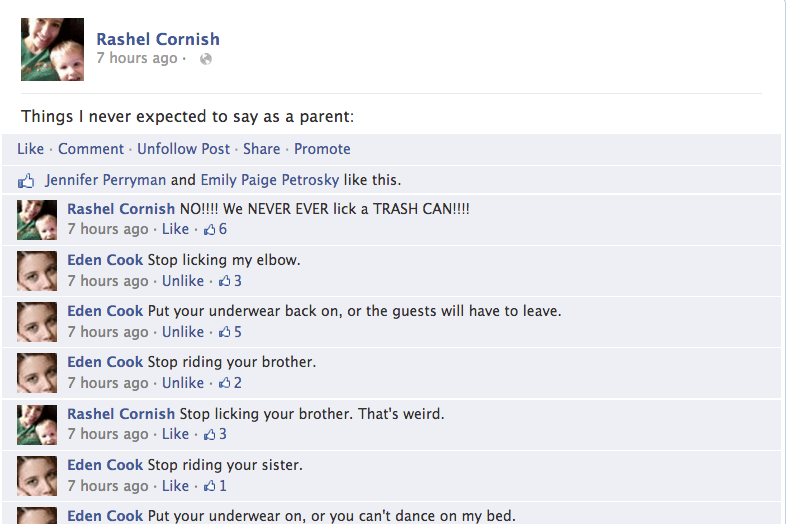Image resolution: width=786 pixels, height=524 pixels.
Task: Click the like count on the guests comment
Action: (x=230, y=332)
